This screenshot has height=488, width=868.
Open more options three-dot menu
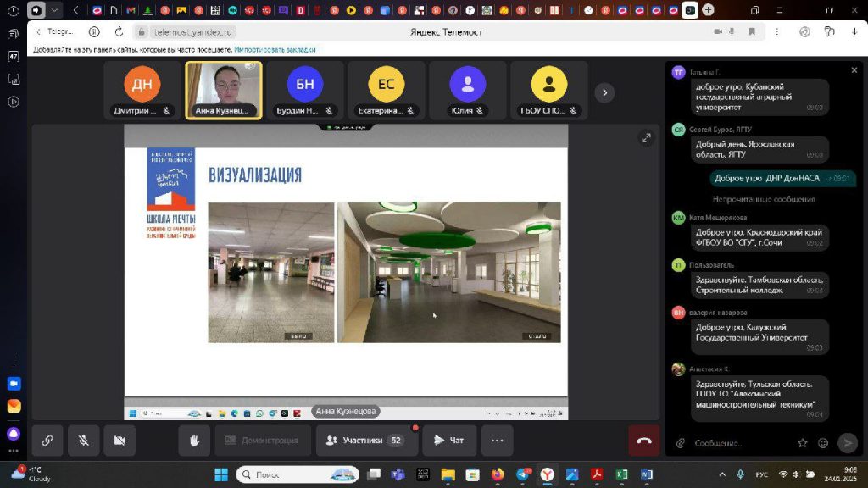(x=497, y=441)
